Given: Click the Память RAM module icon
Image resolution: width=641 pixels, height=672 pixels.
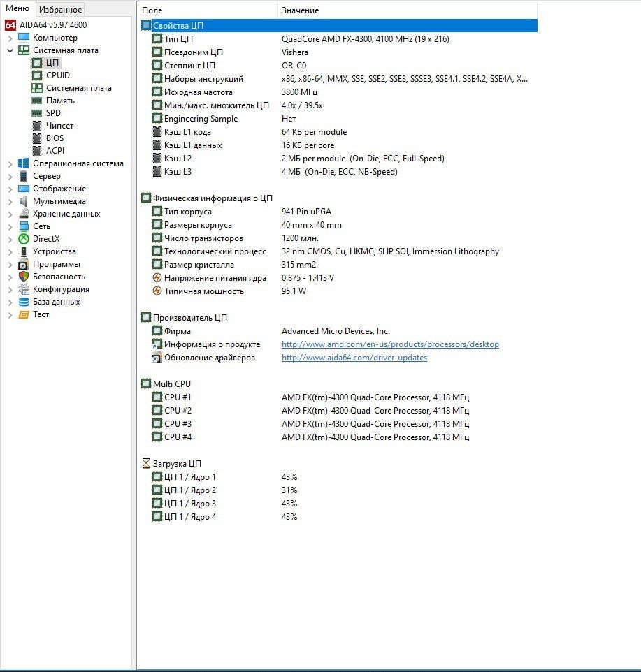Looking at the screenshot, I should tap(37, 101).
